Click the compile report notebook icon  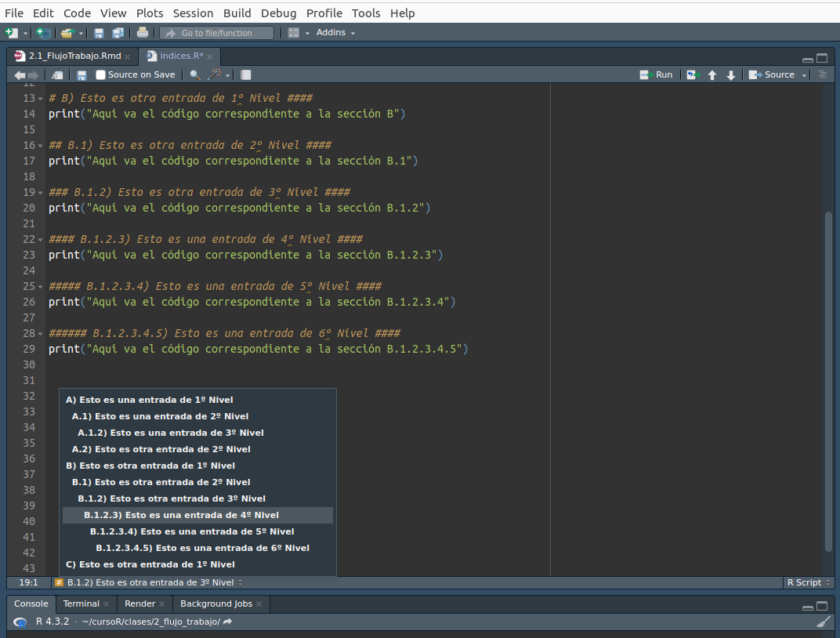pos(246,75)
